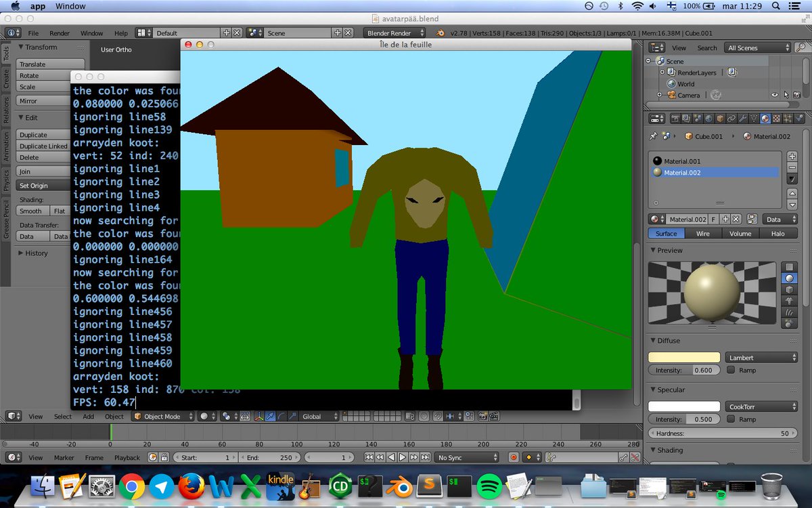Open the Scene properties tab icon
812x508 pixels.
coord(698,119)
